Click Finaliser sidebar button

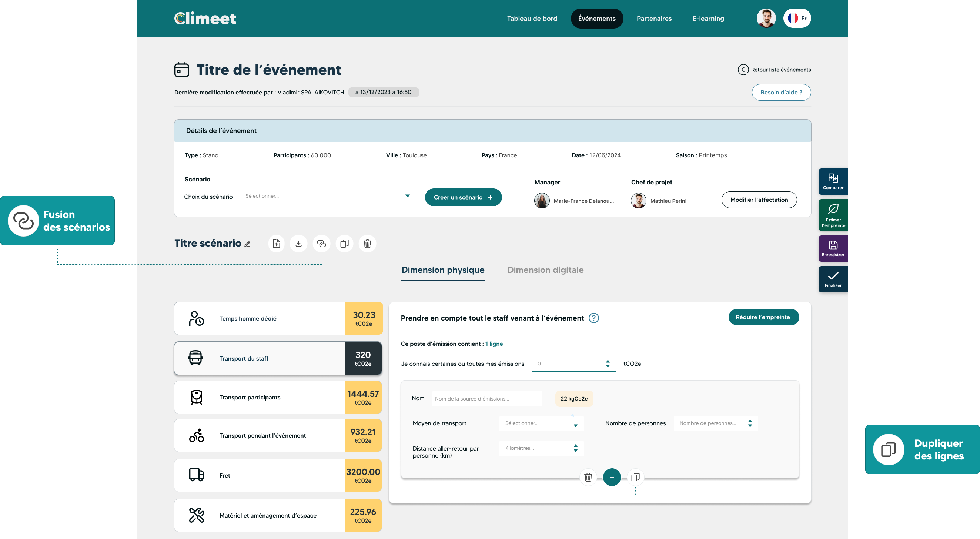point(833,279)
